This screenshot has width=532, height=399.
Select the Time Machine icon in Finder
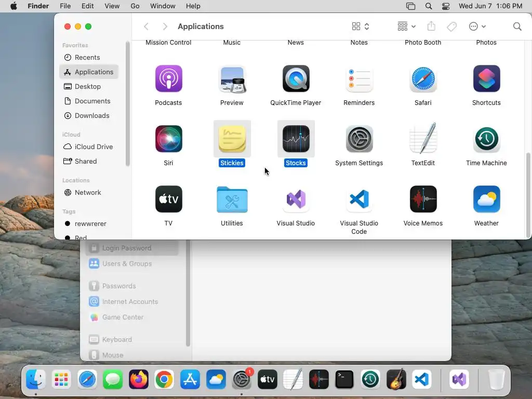(486, 139)
